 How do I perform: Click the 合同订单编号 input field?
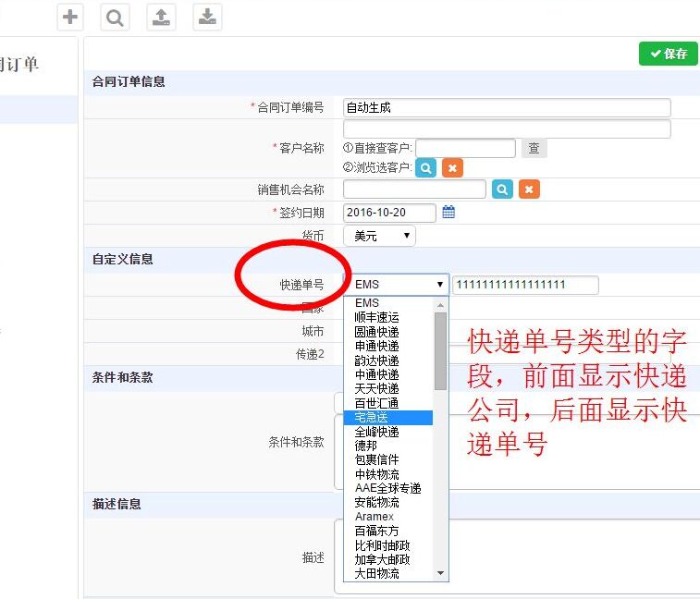pos(507,107)
